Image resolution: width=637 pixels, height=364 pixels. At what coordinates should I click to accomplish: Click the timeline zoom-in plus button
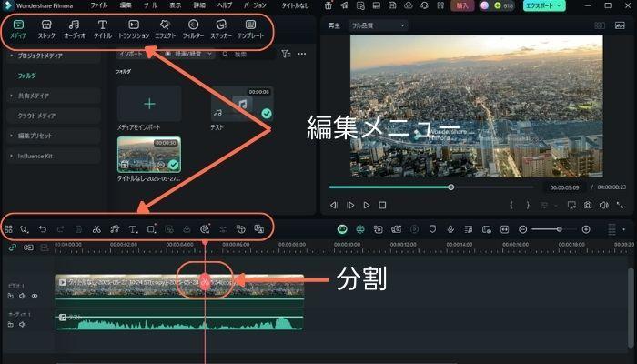(586, 229)
